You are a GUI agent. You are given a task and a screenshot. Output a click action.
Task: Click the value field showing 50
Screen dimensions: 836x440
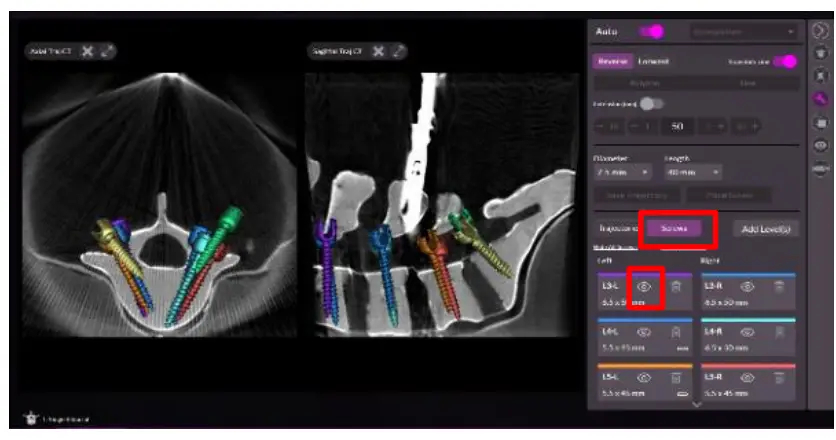(677, 126)
